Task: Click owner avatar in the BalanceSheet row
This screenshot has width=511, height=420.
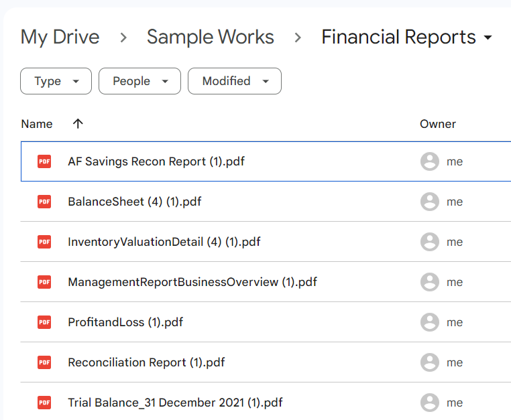Action: tap(429, 202)
